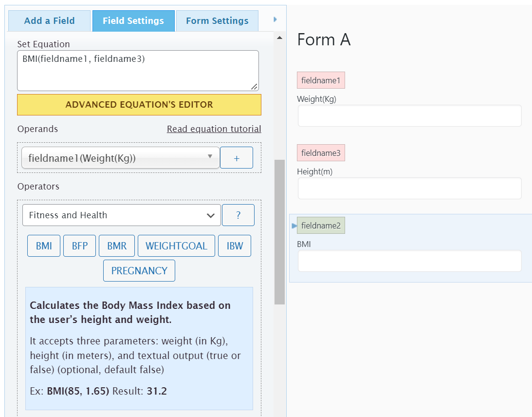The height and width of the screenshot is (417, 532).
Task: Click the blue arrow beside fieldname2
Action: pos(294,226)
